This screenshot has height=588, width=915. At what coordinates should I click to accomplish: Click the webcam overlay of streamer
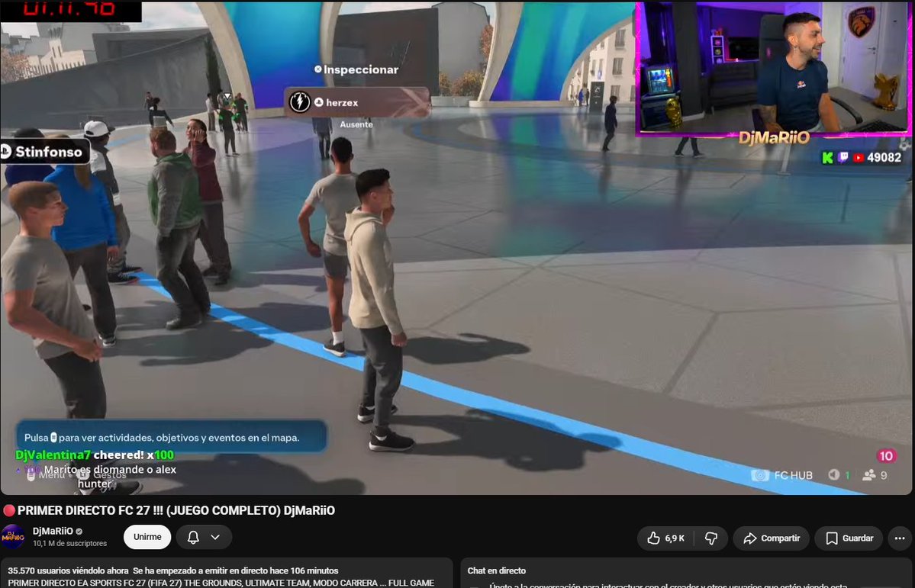click(x=772, y=69)
